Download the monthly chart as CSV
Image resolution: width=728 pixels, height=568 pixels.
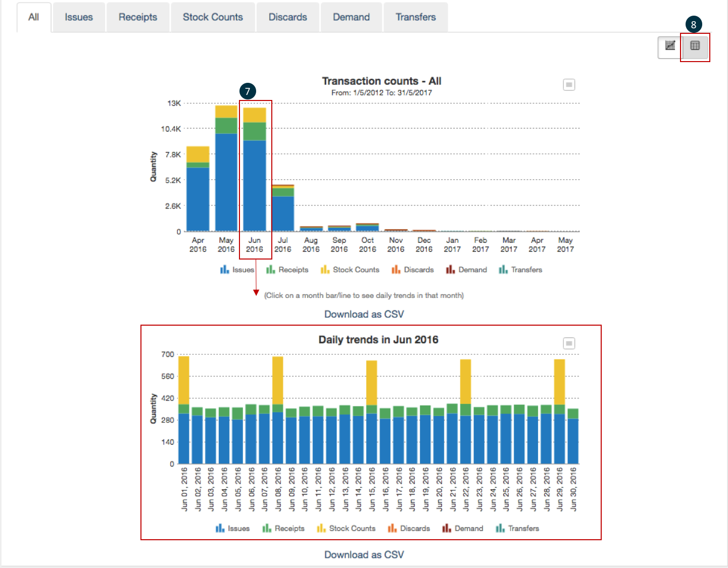364,314
